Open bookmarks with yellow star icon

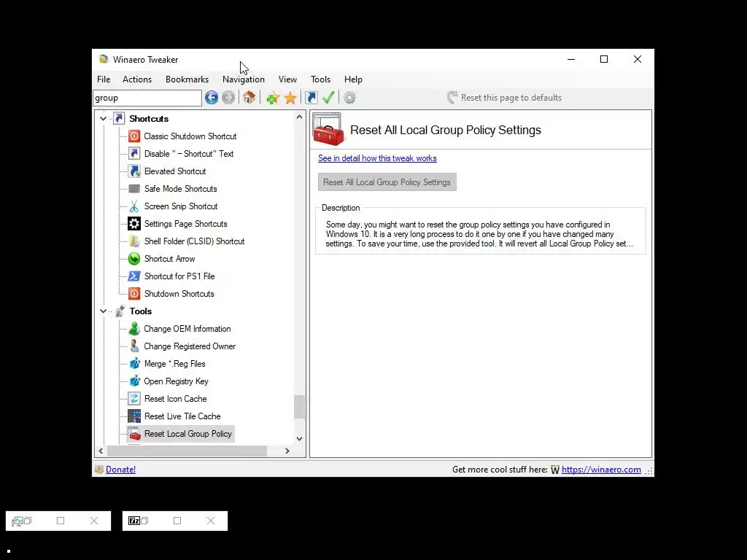(x=290, y=98)
